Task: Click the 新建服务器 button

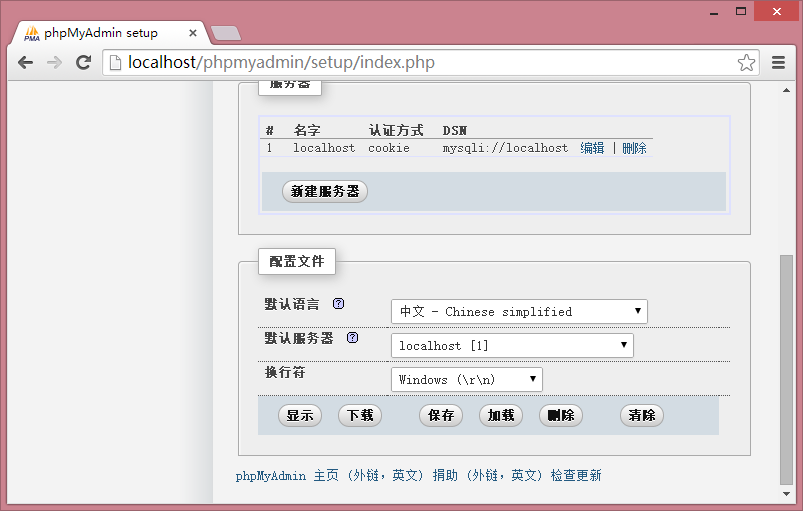Action: tap(325, 191)
